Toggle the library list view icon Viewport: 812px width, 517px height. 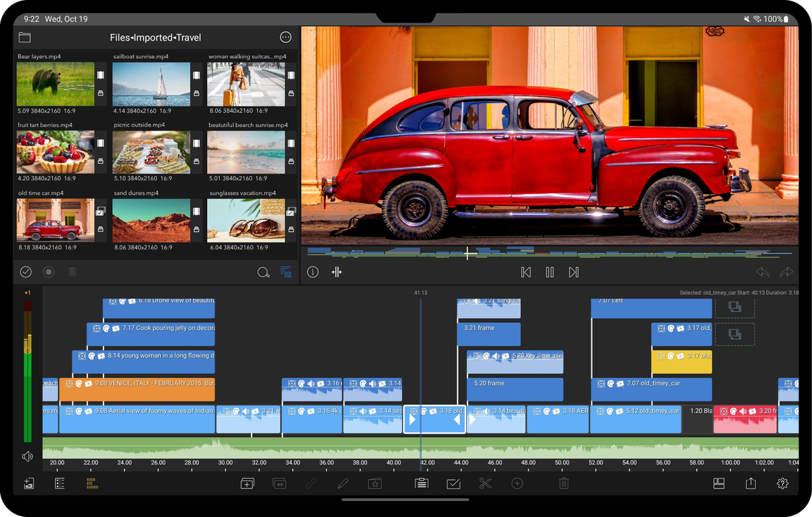tap(286, 272)
